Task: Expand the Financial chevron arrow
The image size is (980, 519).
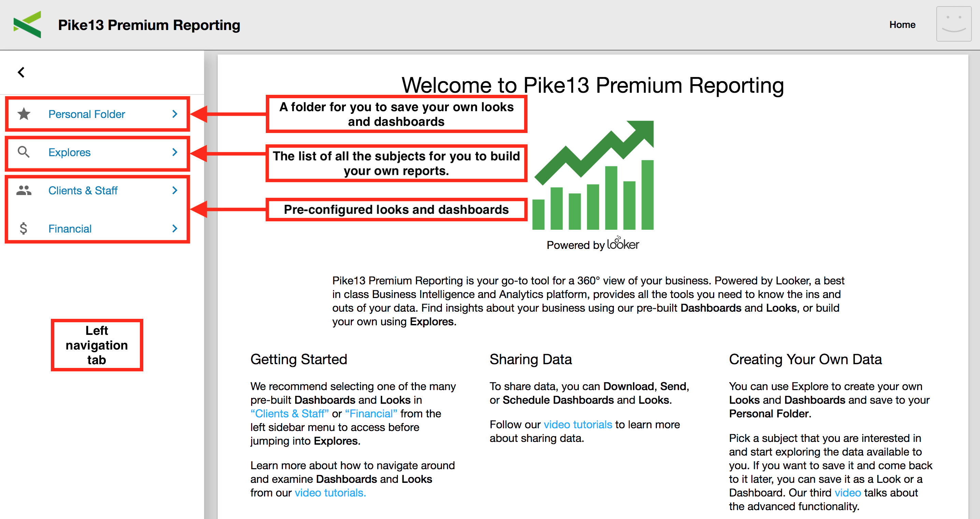Action: tap(175, 228)
